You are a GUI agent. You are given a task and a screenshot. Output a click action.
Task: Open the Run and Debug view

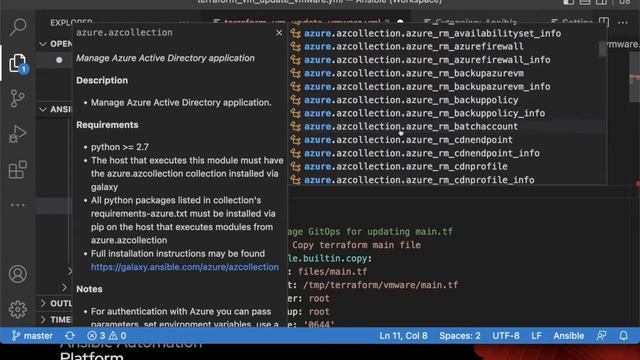coord(18,134)
